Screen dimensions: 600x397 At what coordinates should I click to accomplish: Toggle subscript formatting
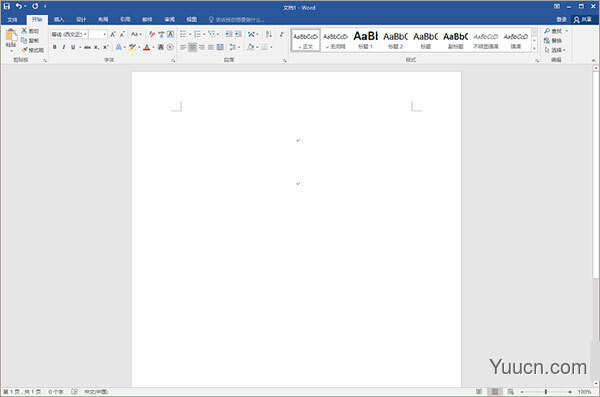96,47
